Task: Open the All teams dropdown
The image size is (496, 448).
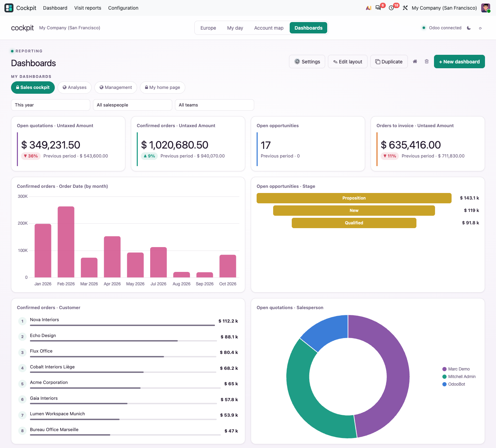Action: click(215, 105)
